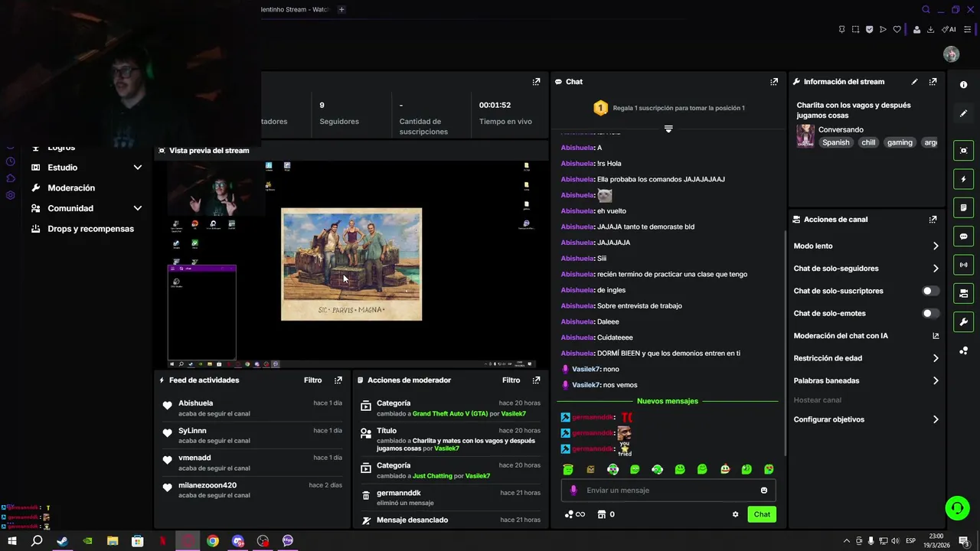Open Configurar objetivos options
This screenshot has height=551, width=980.
tap(866, 419)
